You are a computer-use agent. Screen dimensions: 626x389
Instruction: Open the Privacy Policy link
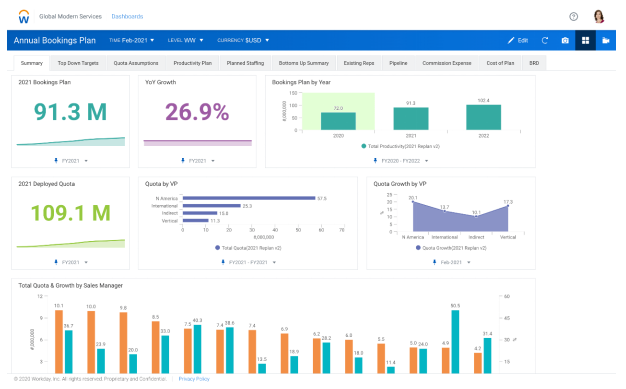click(x=194, y=379)
